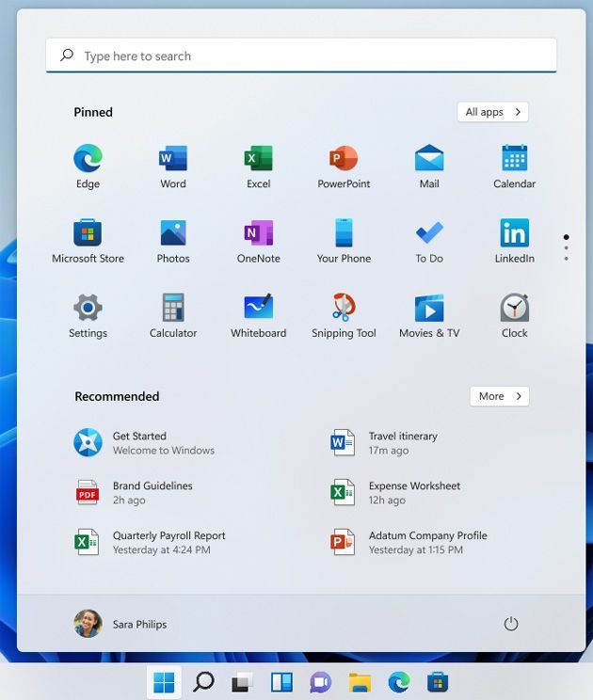593x700 pixels.
Task: Open the Brand Guidelines PDF file
Action: [x=152, y=492]
